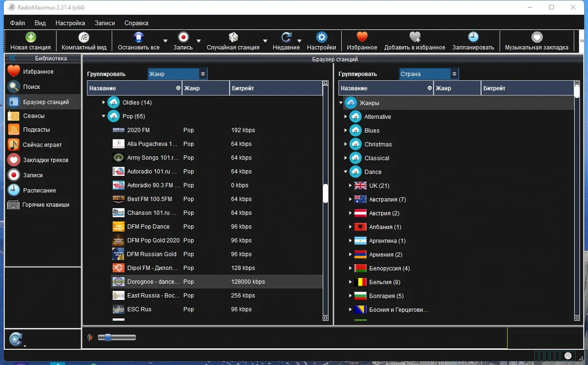Collapse the Pop (65) group

[103, 116]
